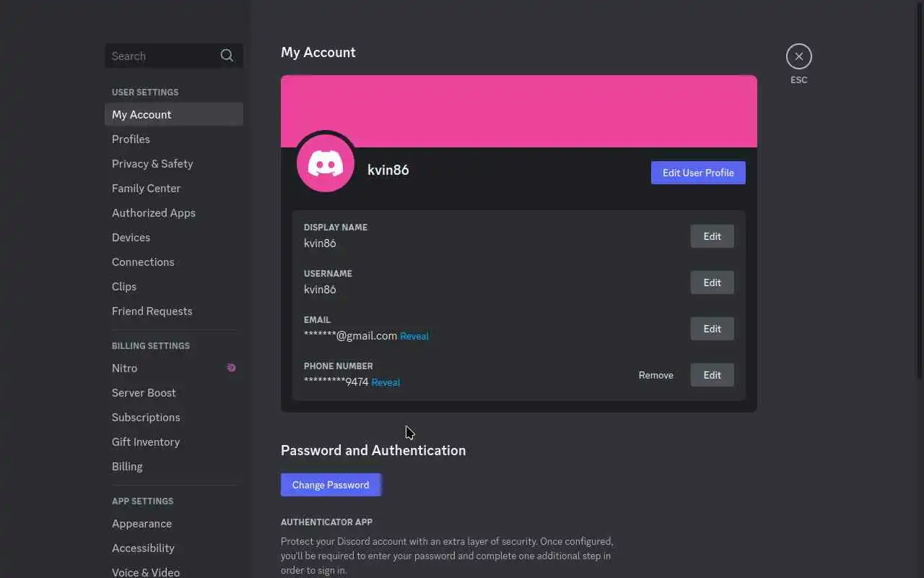Click the APP SETTINGS header
Viewport: 924px width, 578px height.
click(x=142, y=501)
